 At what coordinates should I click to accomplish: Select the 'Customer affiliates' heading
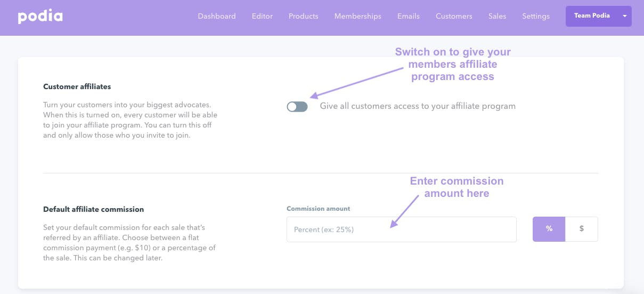click(x=77, y=86)
